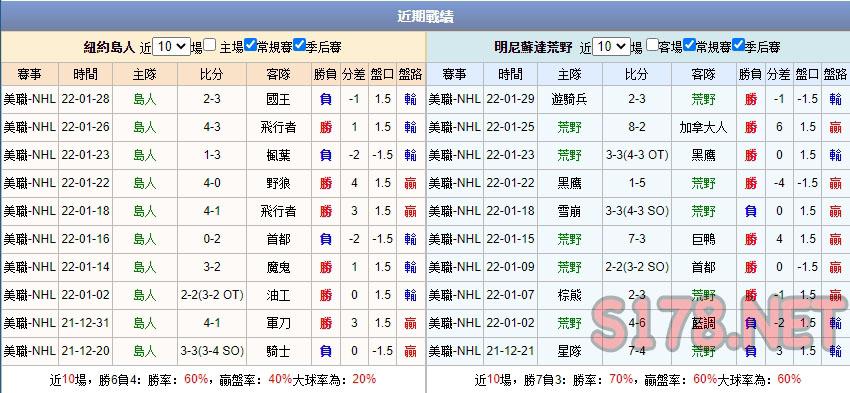
Task: Click score 3-3(4-3 OT) against 黑鷹
Action: pos(637,156)
